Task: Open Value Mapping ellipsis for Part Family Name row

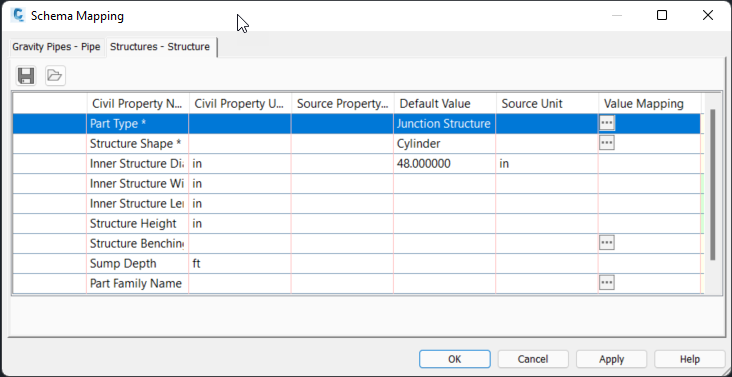Action: point(606,283)
